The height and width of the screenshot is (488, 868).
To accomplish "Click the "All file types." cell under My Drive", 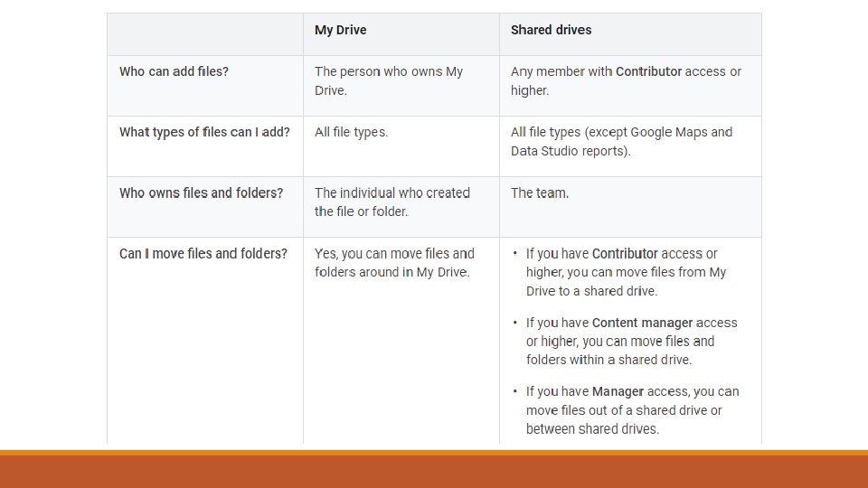I will [352, 132].
